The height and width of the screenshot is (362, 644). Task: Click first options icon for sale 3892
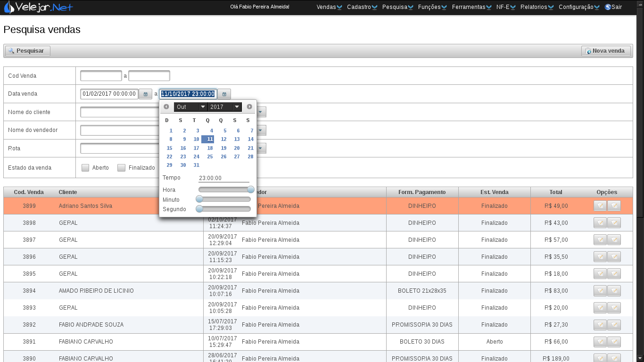coord(600,325)
